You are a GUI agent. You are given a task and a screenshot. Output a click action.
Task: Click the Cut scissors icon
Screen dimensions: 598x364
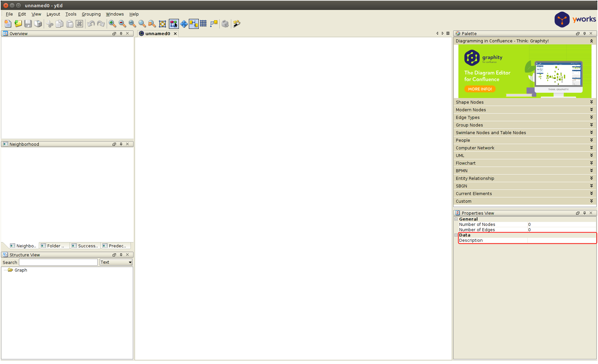[x=50, y=24]
